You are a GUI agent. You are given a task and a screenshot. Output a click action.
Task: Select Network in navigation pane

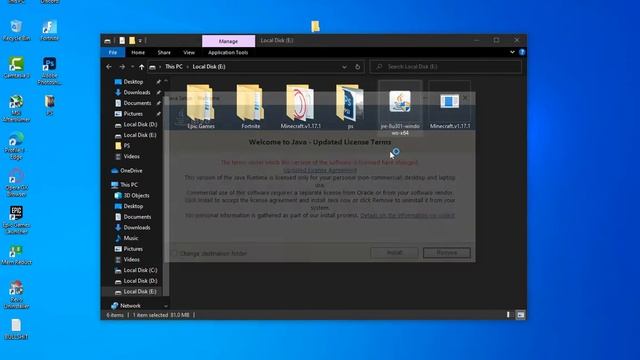tap(130, 306)
